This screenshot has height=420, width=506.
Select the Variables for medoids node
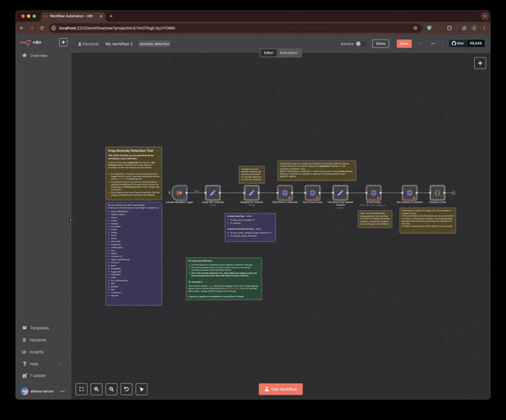[251, 193]
